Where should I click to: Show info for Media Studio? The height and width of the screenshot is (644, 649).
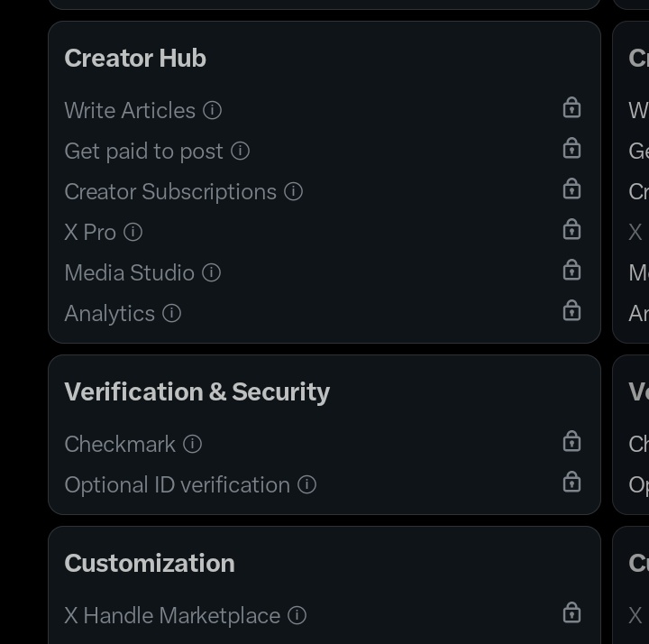point(212,272)
